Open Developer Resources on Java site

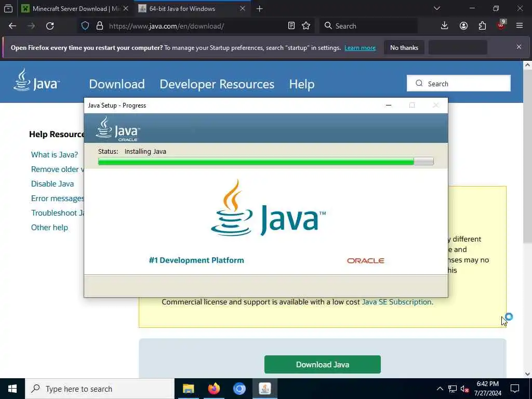click(x=217, y=84)
